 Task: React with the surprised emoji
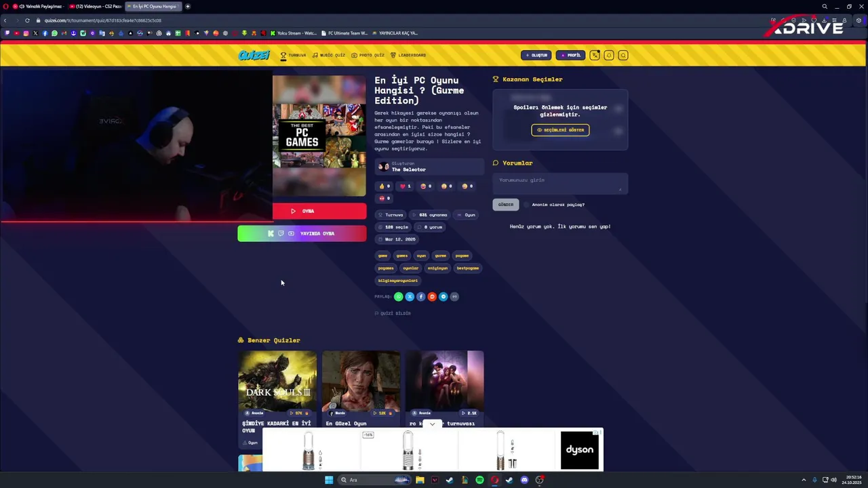[446, 186]
